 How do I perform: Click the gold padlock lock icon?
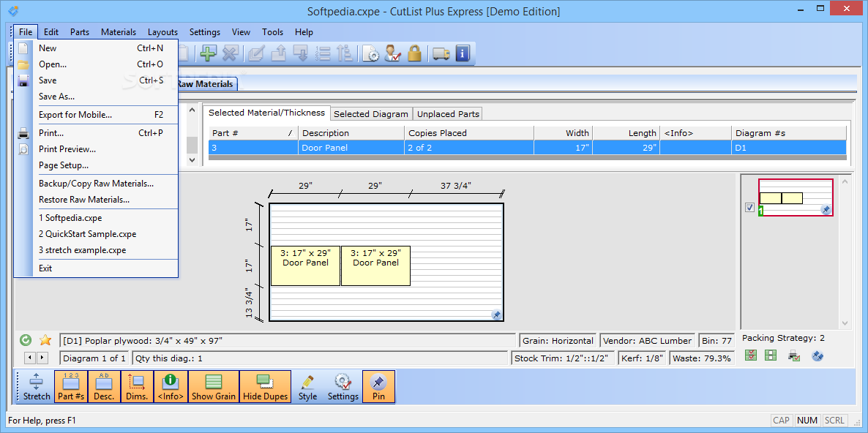click(x=415, y=53)
